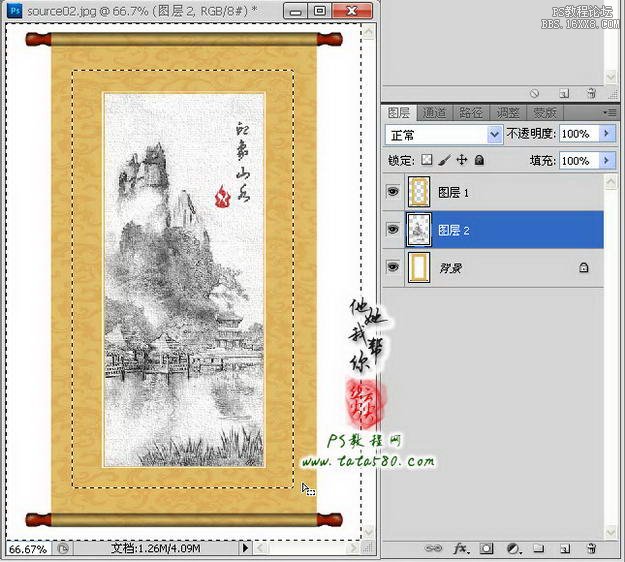The image size is (625, 562).
Task: Open the layer style fx menu
Action: point(461,549)
